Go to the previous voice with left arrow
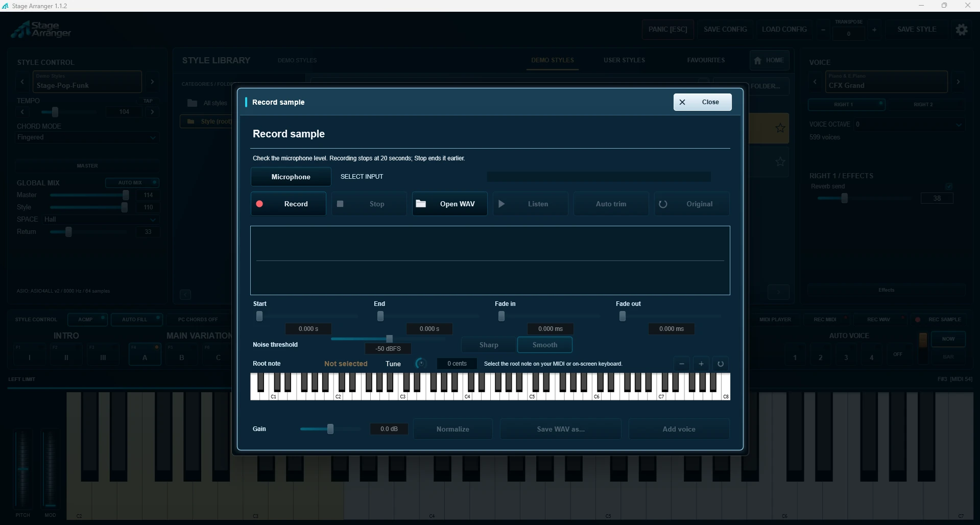 click(815, 82)
